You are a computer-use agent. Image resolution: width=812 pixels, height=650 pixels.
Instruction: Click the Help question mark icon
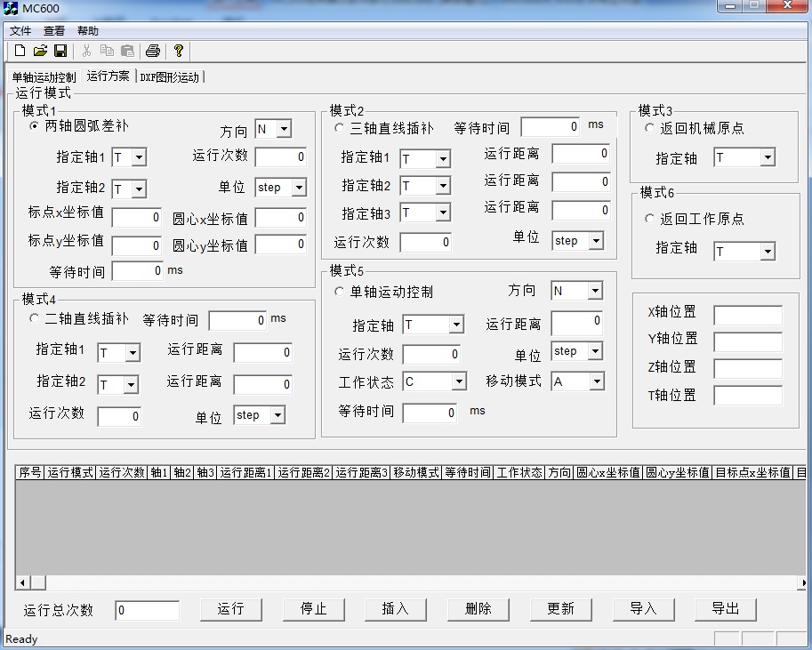(179, 52)
